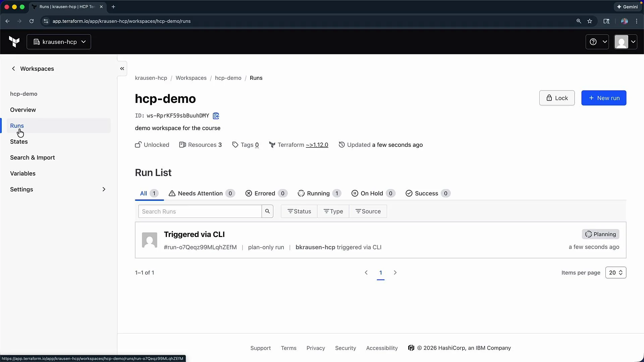Open Security footer link
This screenshot has width=644, height=362.
[345, 348]
